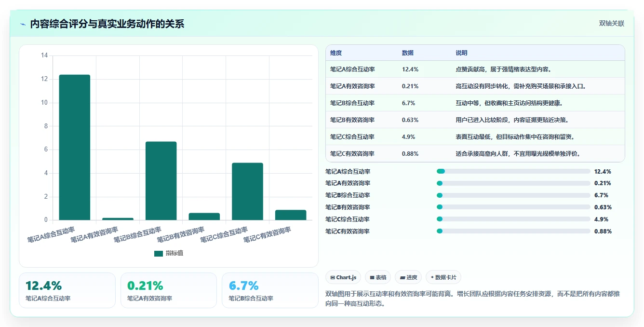Click table cell 0.88%
The height and width of the screenshot is (327, 644).
410,154
